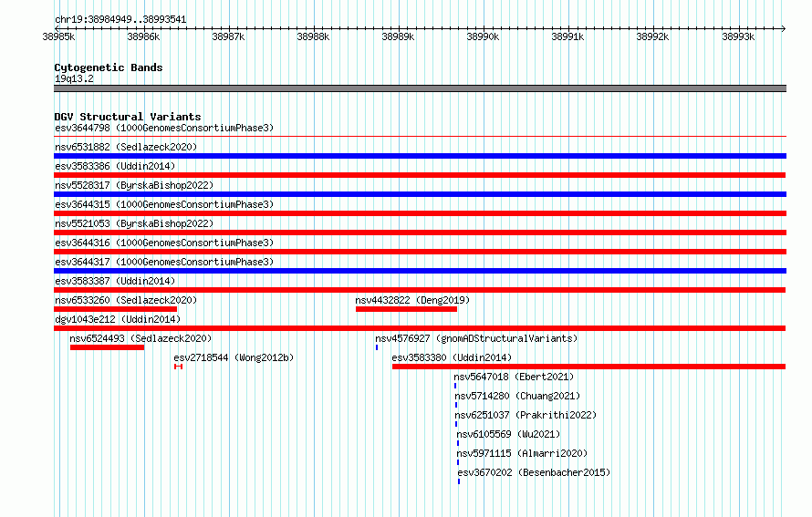The width and height of the screenshot is (812, 517).
Task: Click nsv4432822 (Deng2019) label
Action: coord(412,300)
